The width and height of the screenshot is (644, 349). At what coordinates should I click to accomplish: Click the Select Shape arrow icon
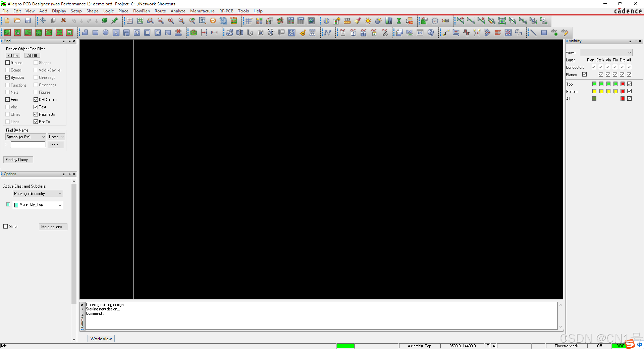click(x=116, y=33)
